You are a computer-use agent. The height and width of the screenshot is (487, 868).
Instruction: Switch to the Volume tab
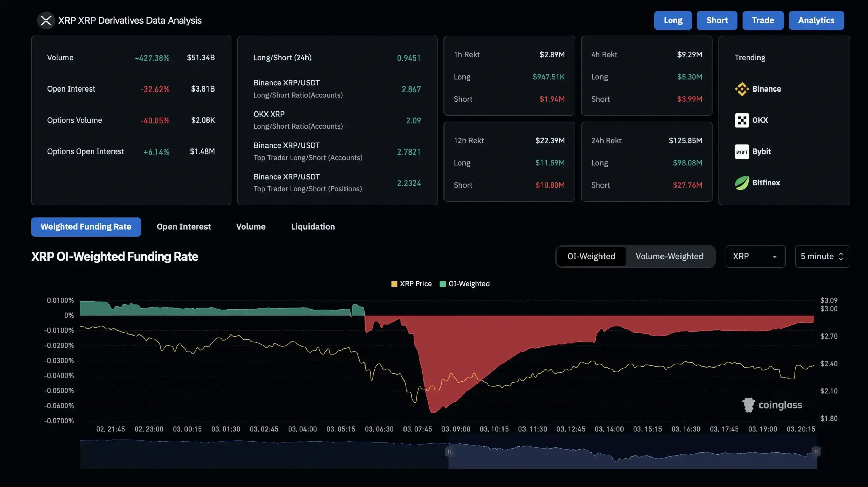(251, 227)
